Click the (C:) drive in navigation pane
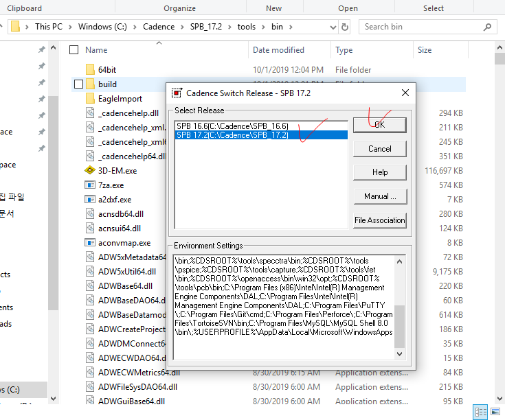 [x=23, y=390]
